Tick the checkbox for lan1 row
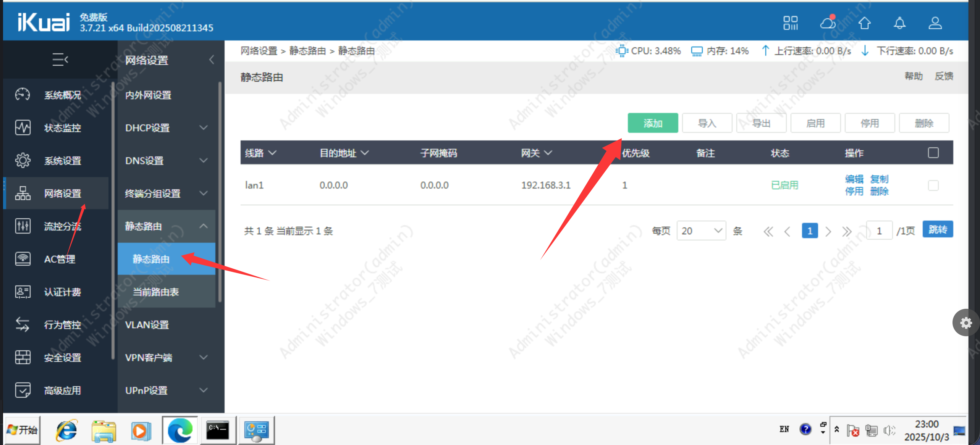 tap(933, 185)
